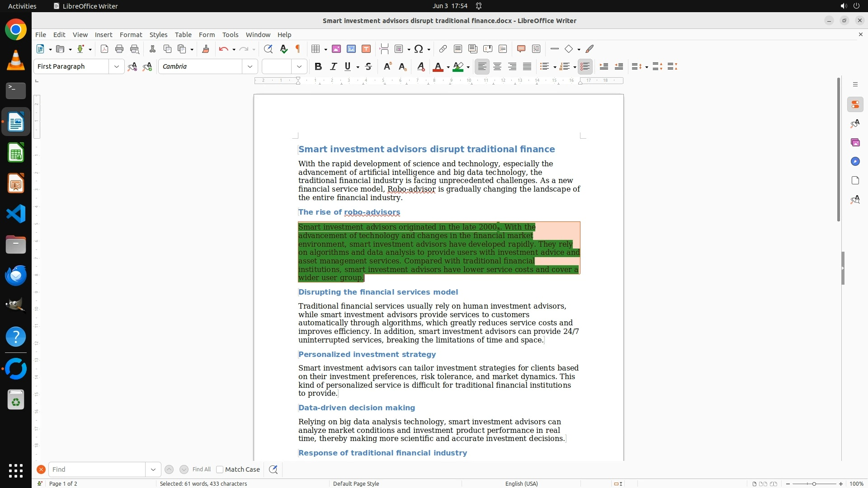The width and height of the screenshot is (868, 488).
Task: Apply strikethrough formatting
Action: point(368,66)
